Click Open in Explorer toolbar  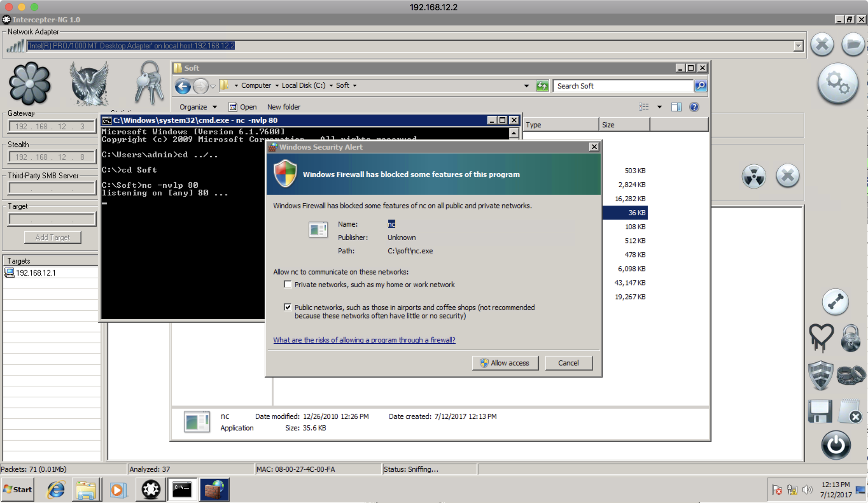[x=243, y=107]
